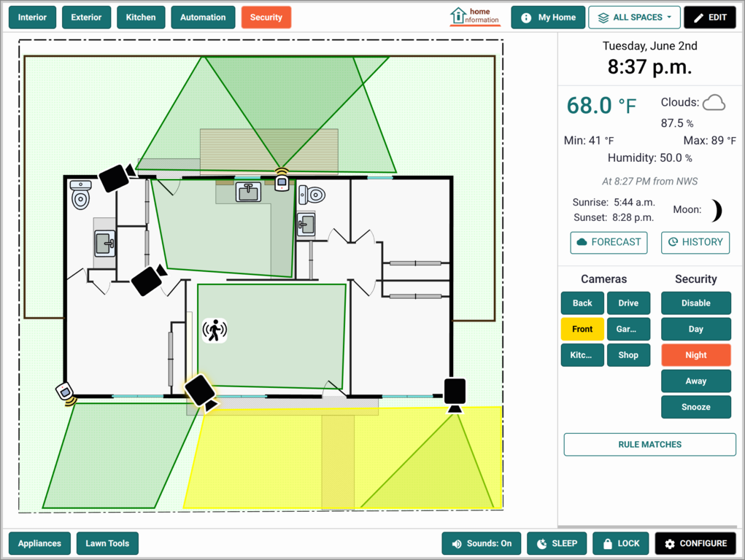The width and height of the screenshot is (745, 560).
Task: Select the wireless sensor above kitchen sink
Action: (282, 179)
